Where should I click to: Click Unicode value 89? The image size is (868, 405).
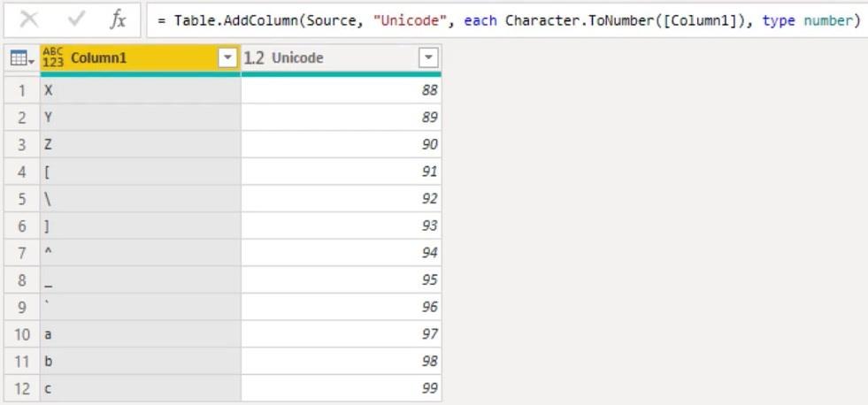coord(342,118)
